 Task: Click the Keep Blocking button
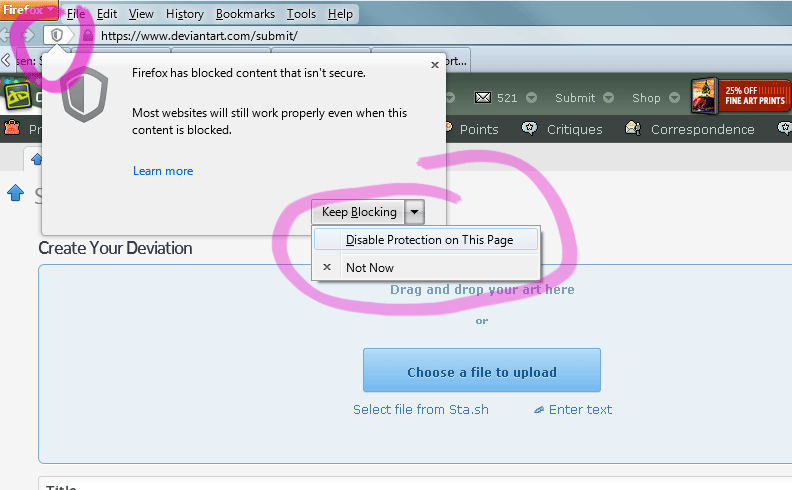pos(359,212)
